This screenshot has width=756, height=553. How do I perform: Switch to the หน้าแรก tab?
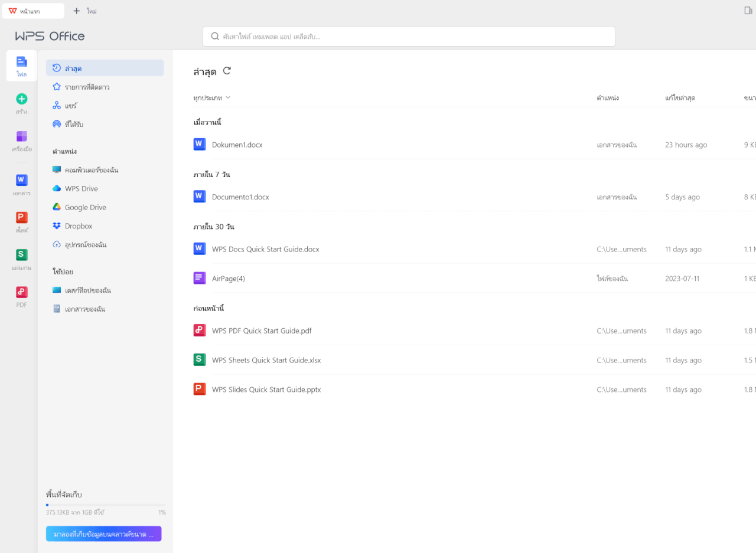(33, 11)
